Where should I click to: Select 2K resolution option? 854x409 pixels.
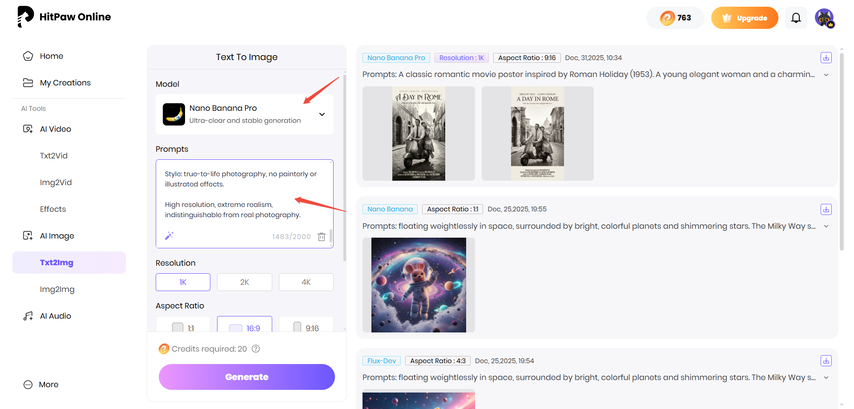tap(244, 282)
